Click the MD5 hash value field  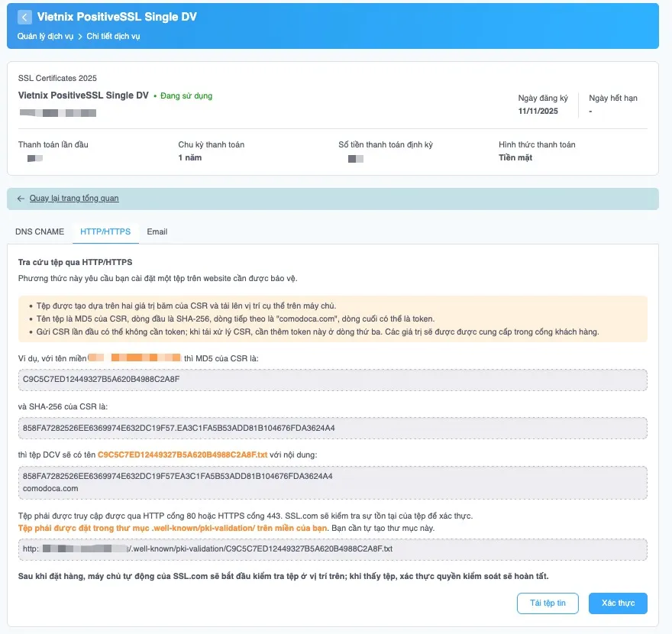pyautogui.click(x=332, y=380)
